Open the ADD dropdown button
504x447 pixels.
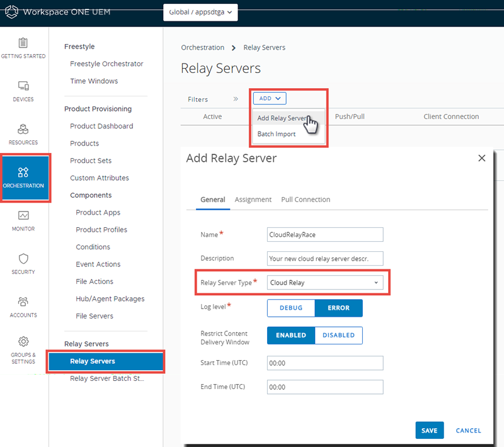tap(270, 98)
